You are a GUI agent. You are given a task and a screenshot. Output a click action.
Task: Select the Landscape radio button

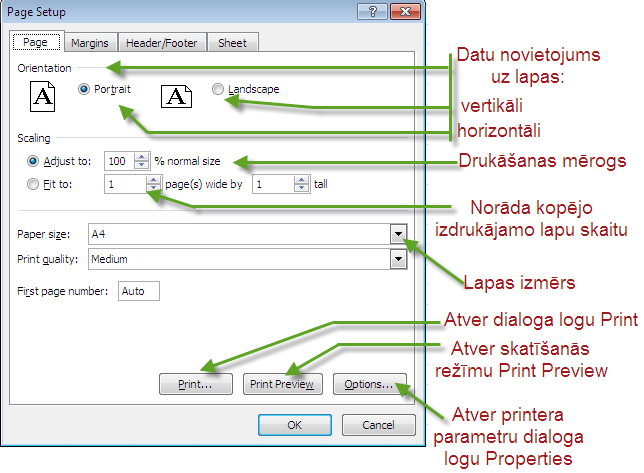(x=218, y=90)
